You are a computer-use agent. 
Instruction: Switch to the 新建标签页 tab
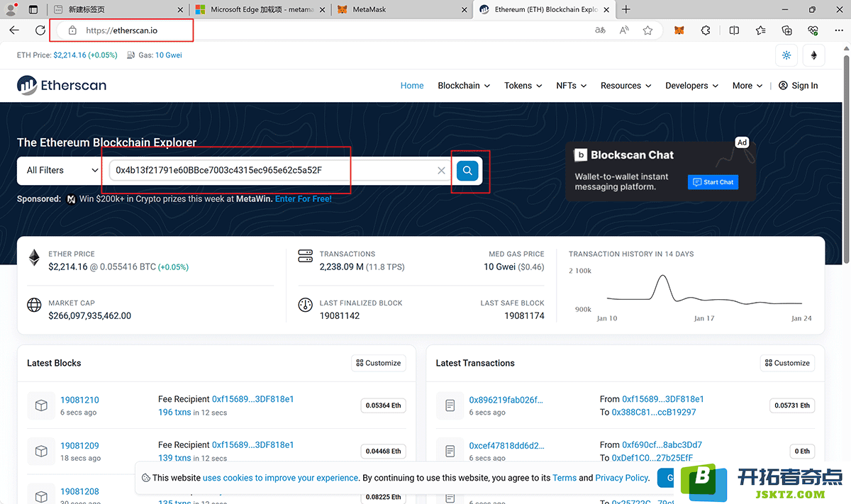click(x=117, y=10)
